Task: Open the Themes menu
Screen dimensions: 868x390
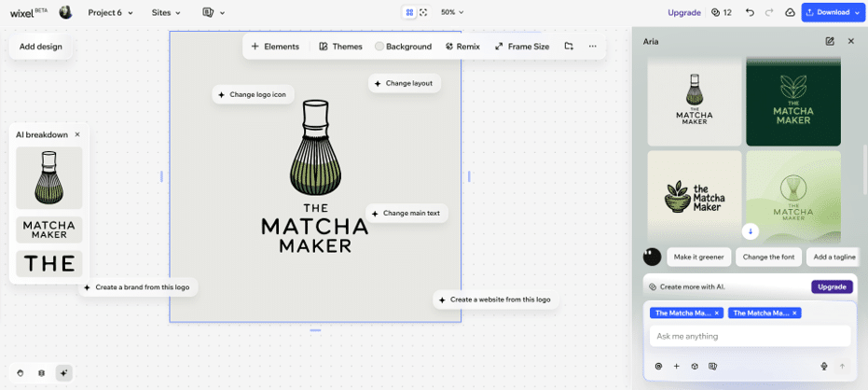Action: [340, 47]
